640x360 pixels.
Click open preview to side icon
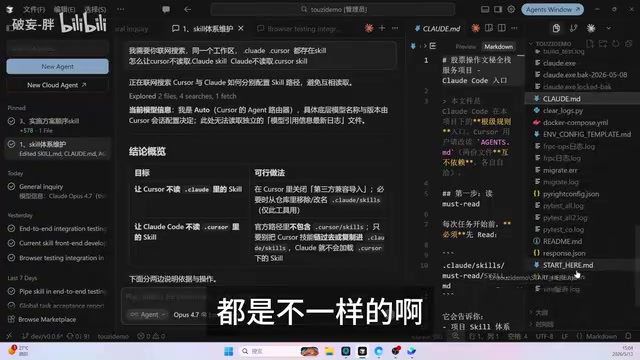coord(489,28)
